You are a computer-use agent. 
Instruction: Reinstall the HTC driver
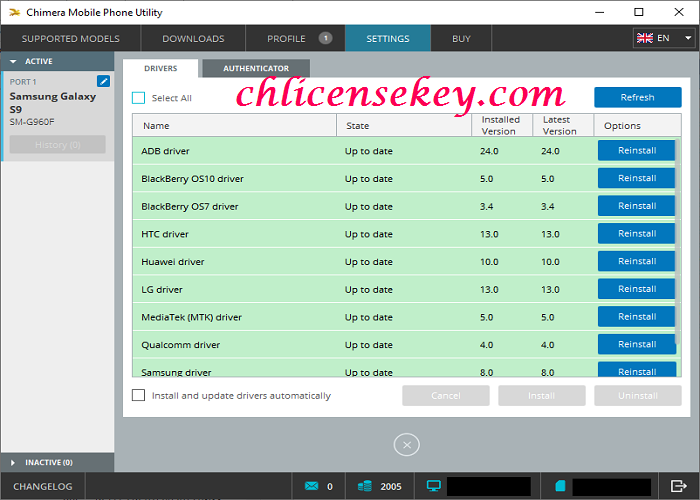pos(637,233)
